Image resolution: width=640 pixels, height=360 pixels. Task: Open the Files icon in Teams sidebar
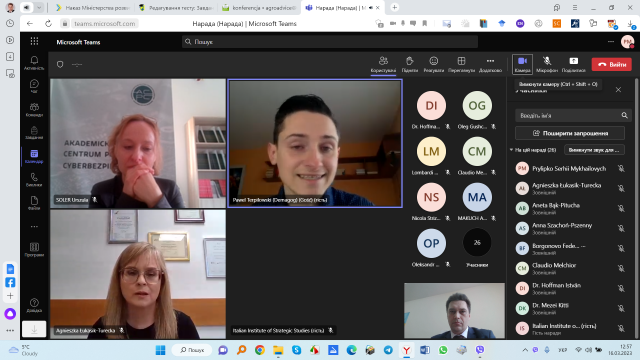pyautogui.click(x=34, y=202)
